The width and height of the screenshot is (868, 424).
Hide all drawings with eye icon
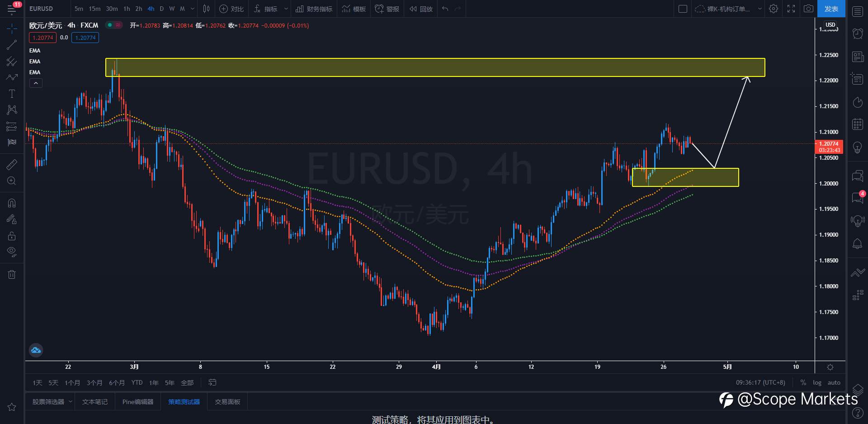click(x=12, y=252)
